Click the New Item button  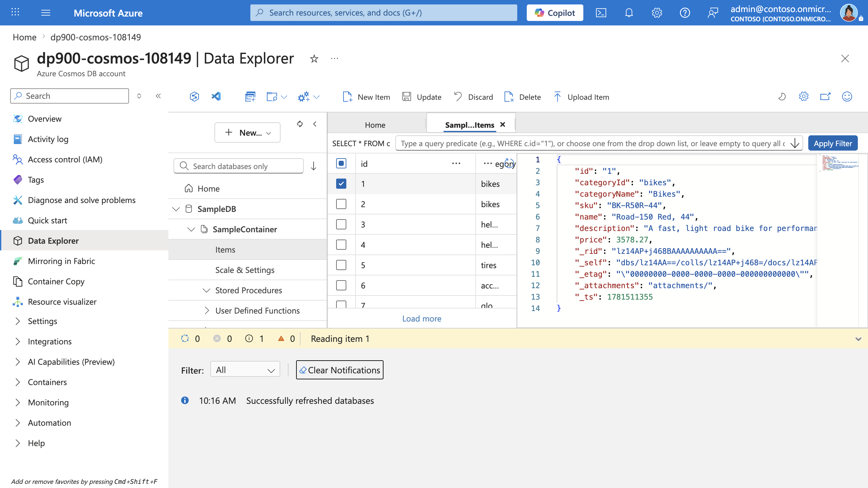tap(366, 97)
